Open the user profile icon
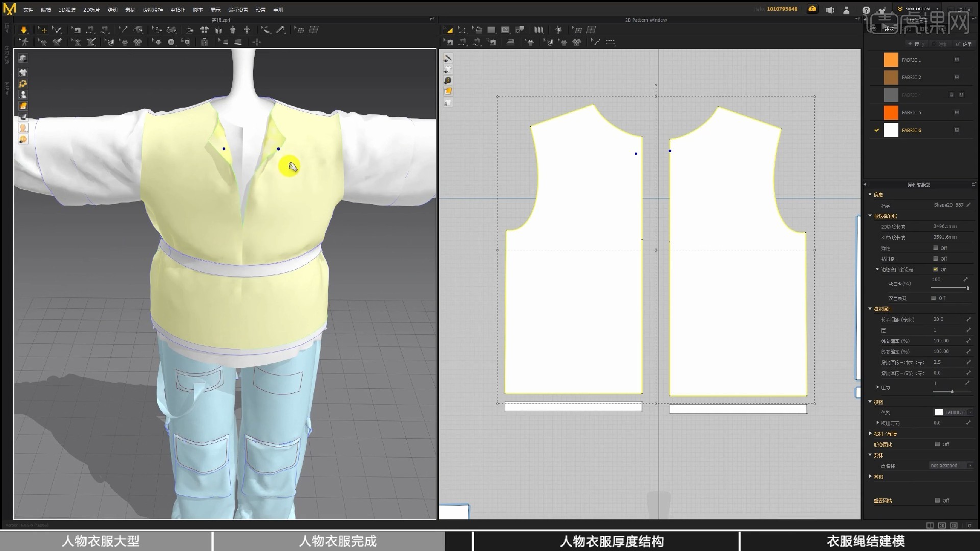 click(x=847, y=10)
